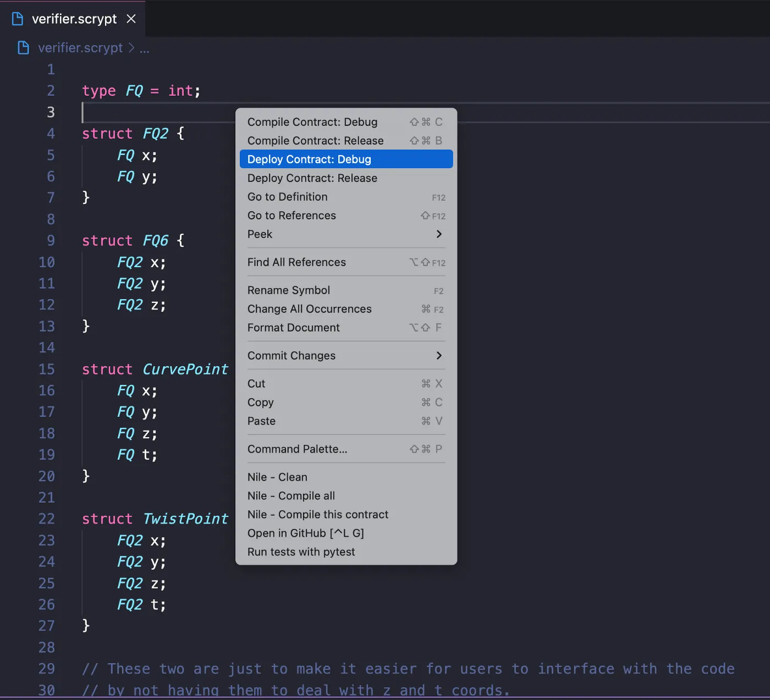Run tests with pytest from the menu

(301, 552)
